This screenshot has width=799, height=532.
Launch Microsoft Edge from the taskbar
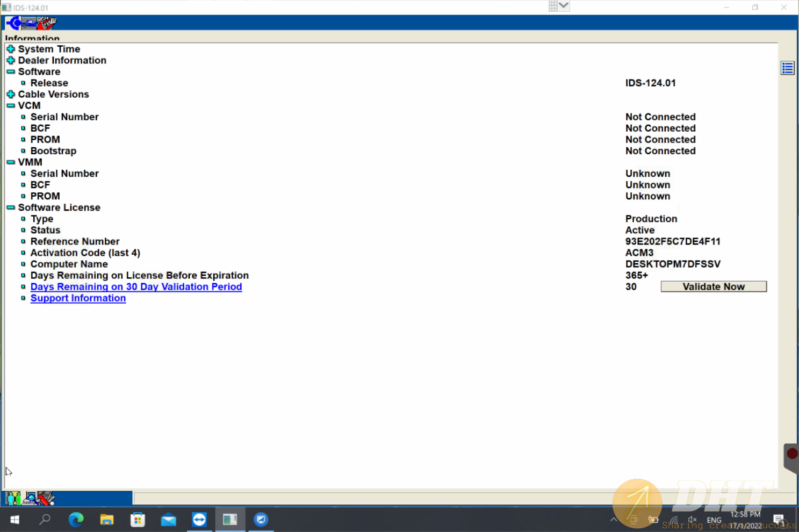point(76,520)
